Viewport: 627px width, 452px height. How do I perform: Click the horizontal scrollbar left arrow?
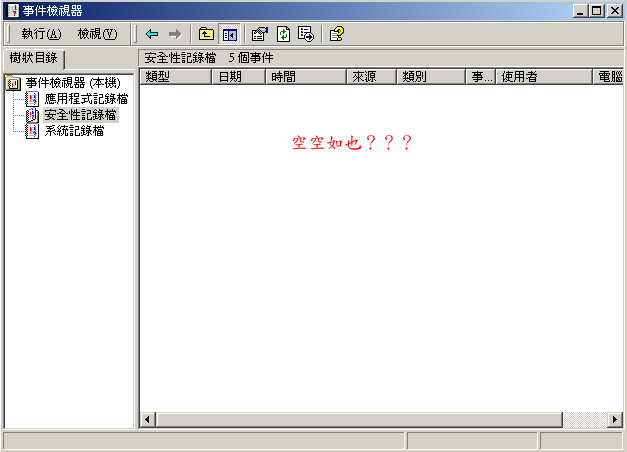[x=148, y=420]
